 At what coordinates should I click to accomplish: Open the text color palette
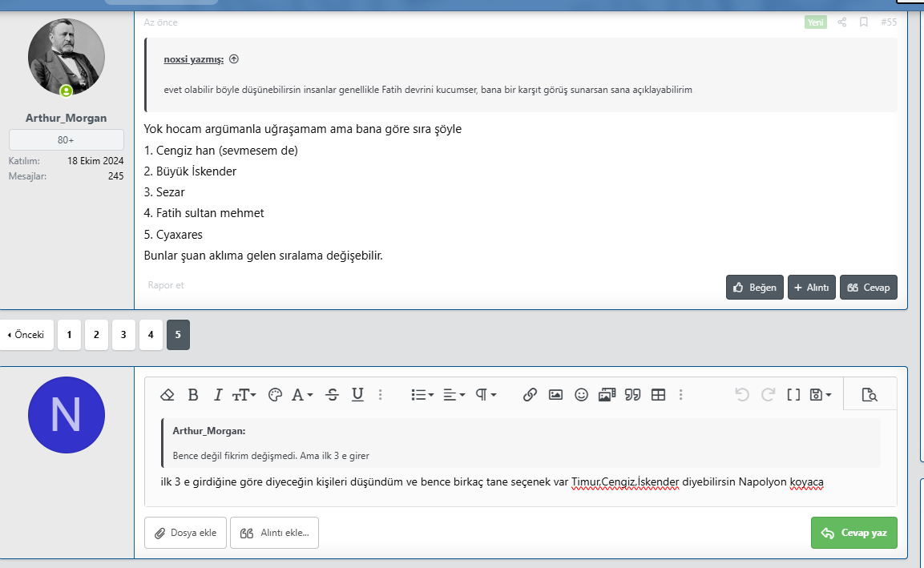[x=275, y=395]
